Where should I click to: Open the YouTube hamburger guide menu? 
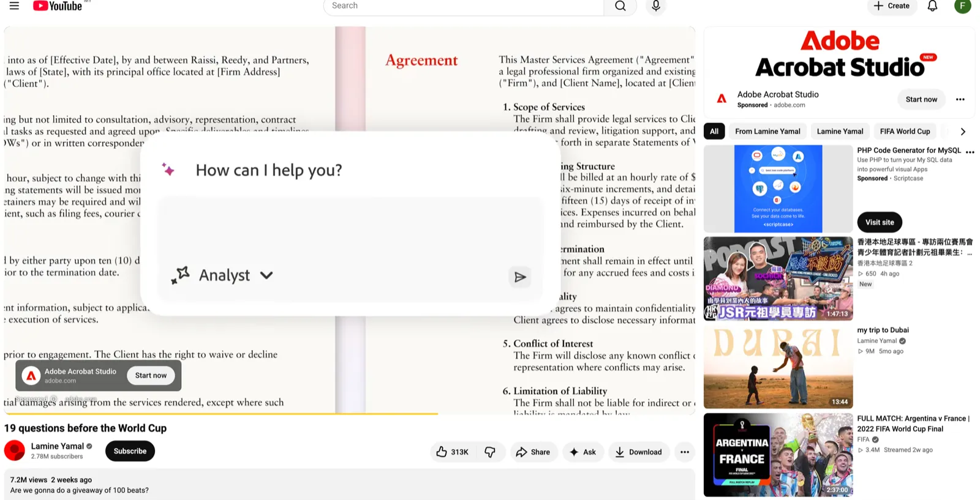(x=14, y=6)
